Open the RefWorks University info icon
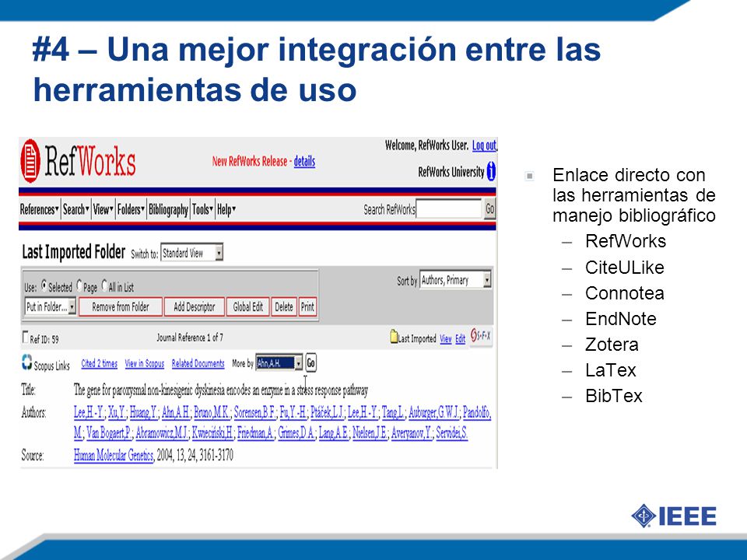 pyautogui.click(x=491, y=171)
